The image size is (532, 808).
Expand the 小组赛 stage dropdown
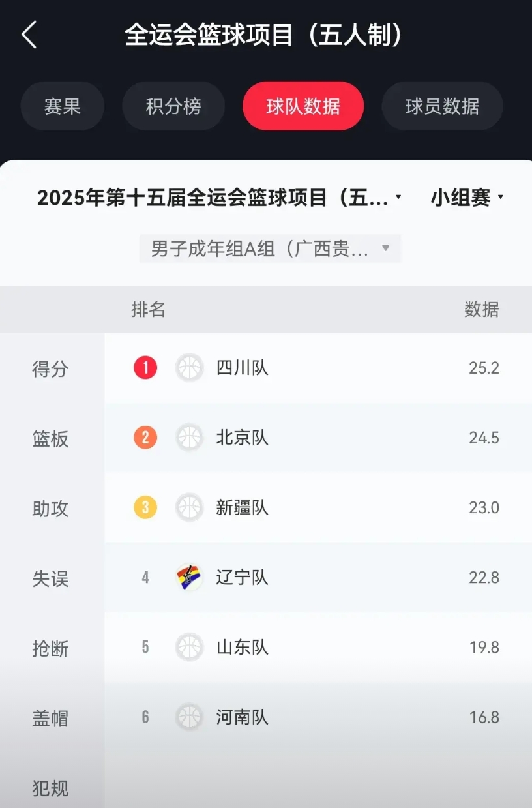click(467, 198)
